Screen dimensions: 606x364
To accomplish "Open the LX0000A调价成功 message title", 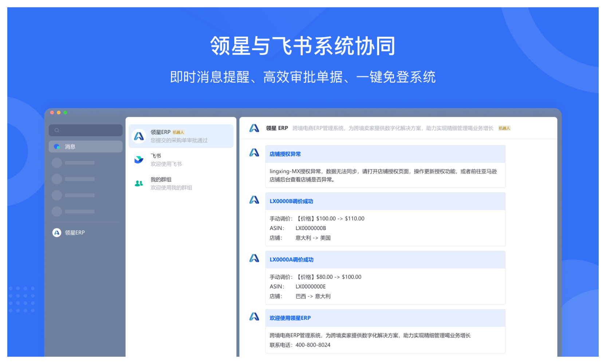I will 291,260.
